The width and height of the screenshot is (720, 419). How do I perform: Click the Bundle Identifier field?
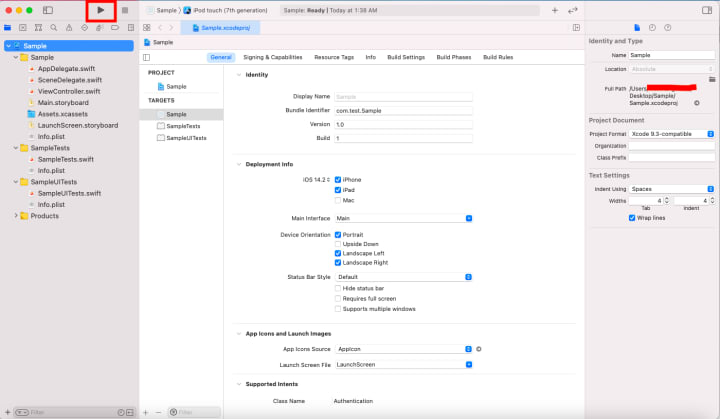(x=403, y=111)
